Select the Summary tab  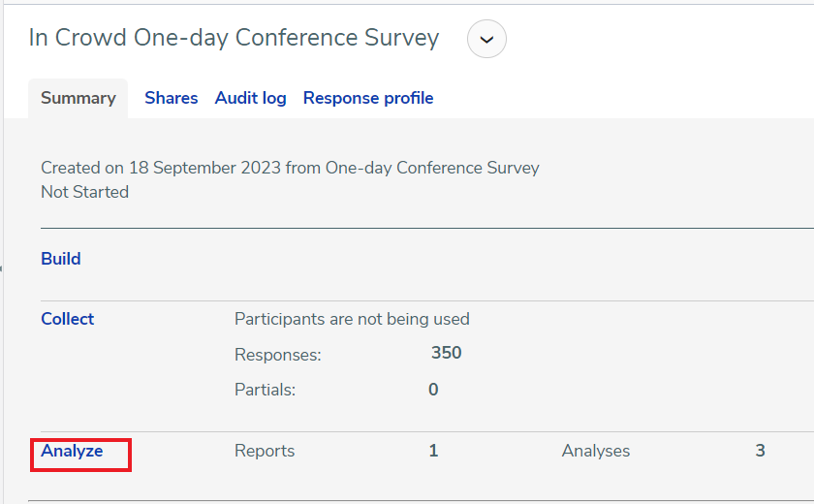[x=78, y=98]
